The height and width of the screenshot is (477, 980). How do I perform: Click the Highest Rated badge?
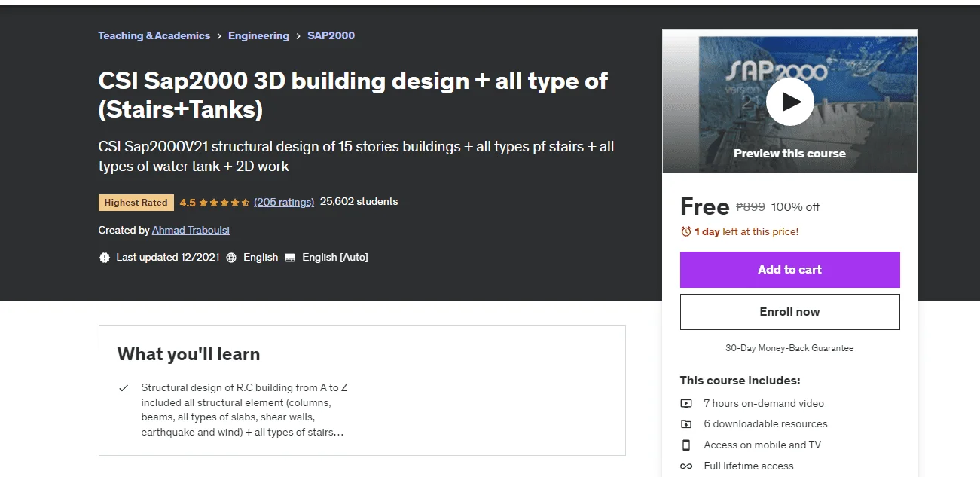click(136, 203)
